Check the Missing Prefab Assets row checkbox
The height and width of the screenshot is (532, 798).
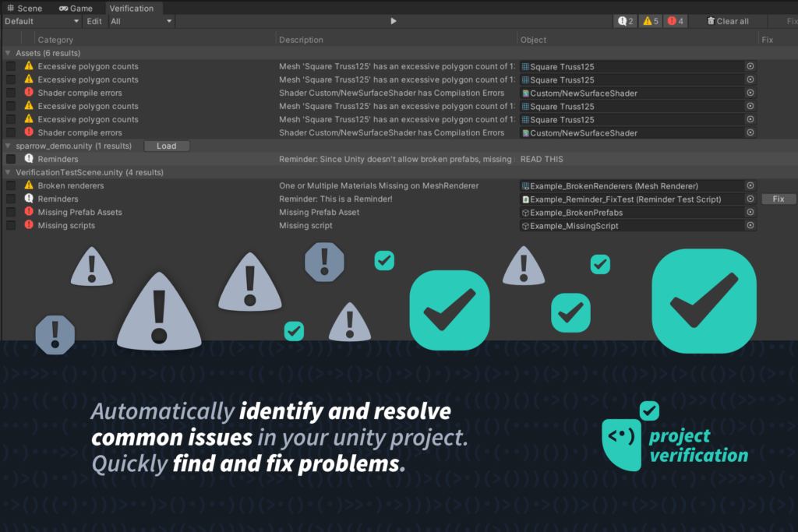pyautogui.click(x=11, y=212)
